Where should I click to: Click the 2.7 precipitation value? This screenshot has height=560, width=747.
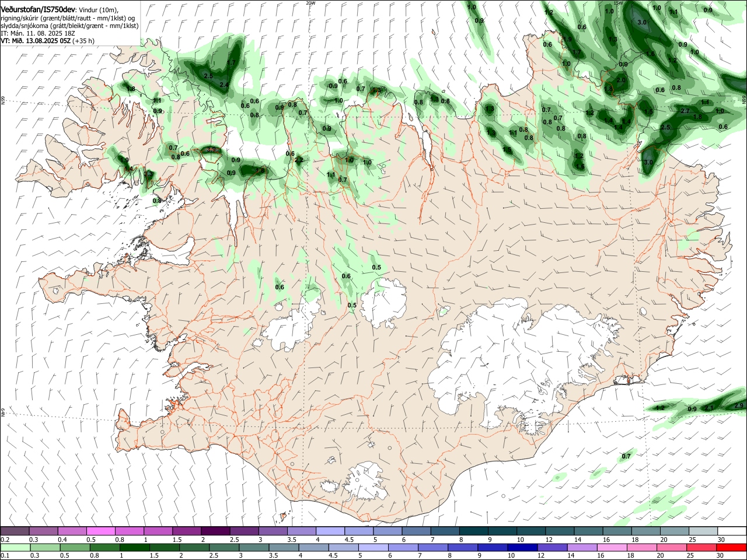(x=686, y=111)
